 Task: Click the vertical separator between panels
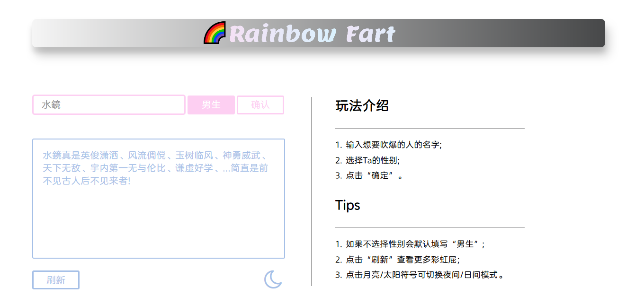(312, 189)
